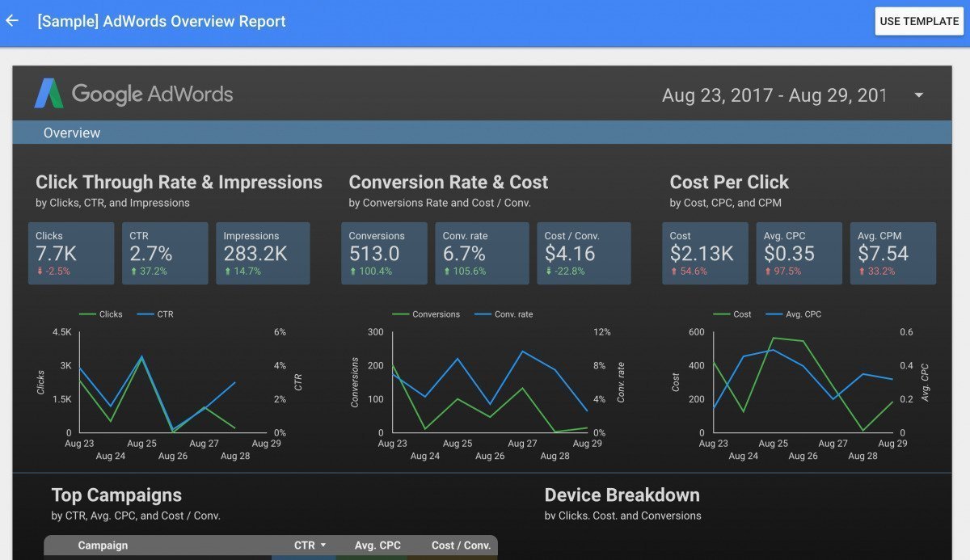Click the Top Campaigns heading

pyautogui.click(x=116, y=495)
